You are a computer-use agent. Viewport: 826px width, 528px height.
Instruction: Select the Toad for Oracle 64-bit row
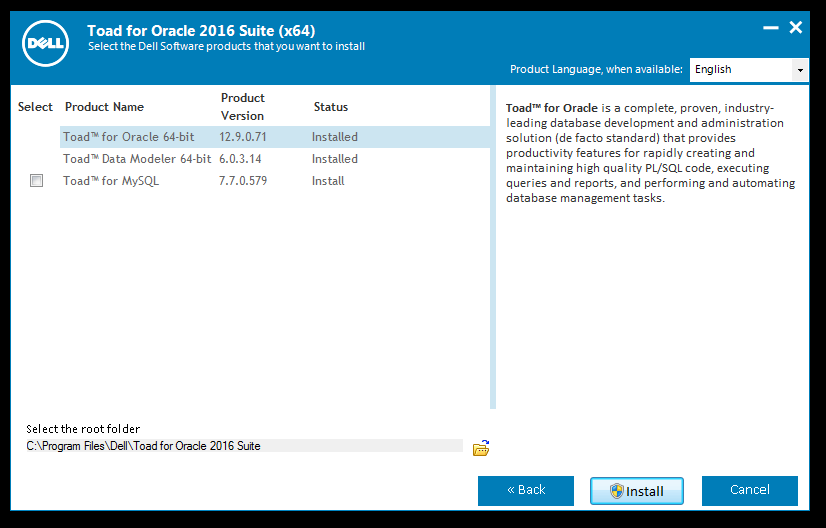[x=128, y=137]
